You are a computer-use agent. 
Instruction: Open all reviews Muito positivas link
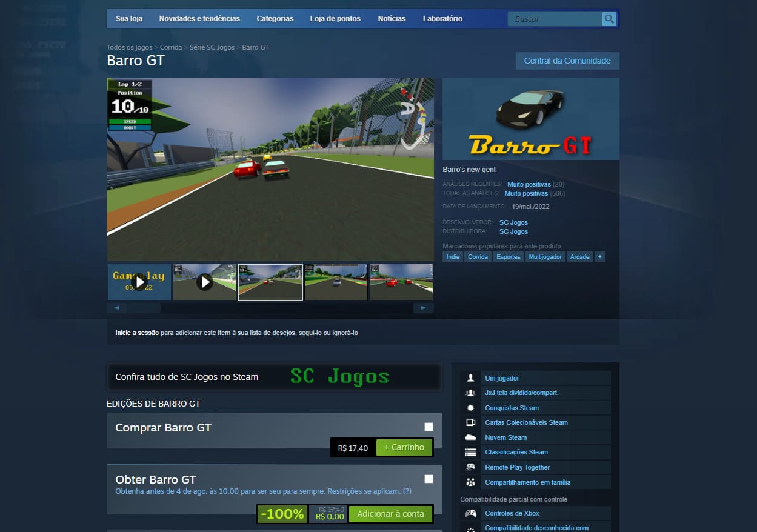click(x=526, y=193)
